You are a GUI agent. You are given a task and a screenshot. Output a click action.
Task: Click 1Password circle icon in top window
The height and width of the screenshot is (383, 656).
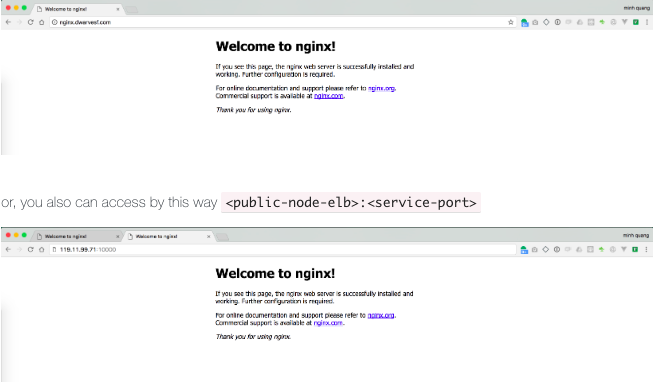[558, 22]
